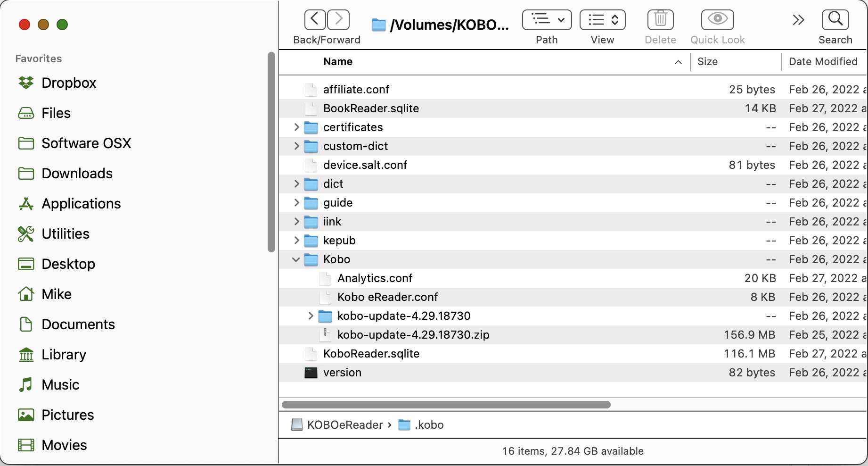
Task: Expand the custom-dict folder
Action: tap(296, 146)
